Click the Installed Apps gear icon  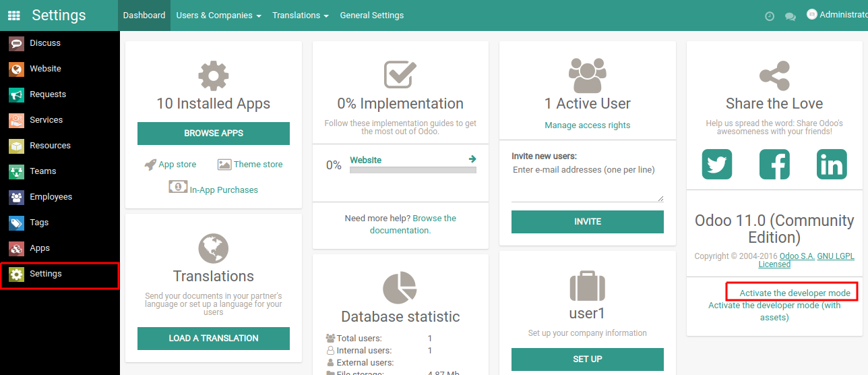click(x=214, y=76)
